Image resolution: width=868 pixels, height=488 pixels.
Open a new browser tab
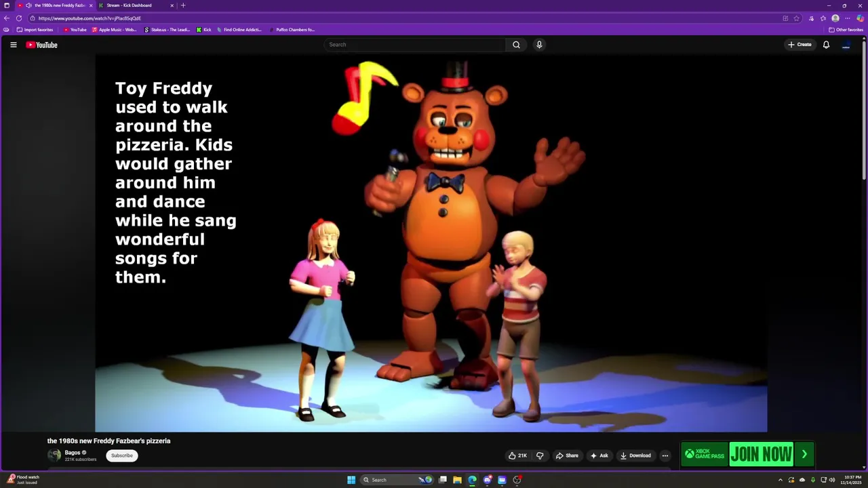click(x=183, y=5)
